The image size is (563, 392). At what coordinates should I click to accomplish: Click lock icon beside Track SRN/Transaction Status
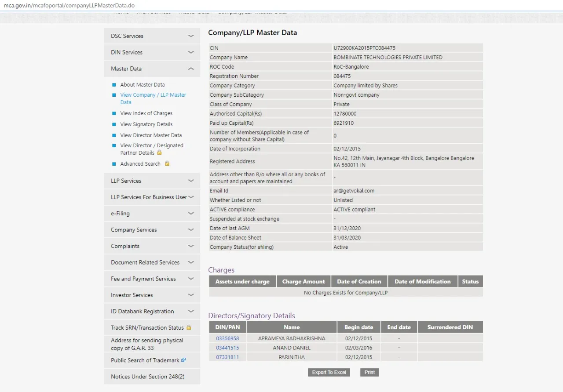coord(189,327)
